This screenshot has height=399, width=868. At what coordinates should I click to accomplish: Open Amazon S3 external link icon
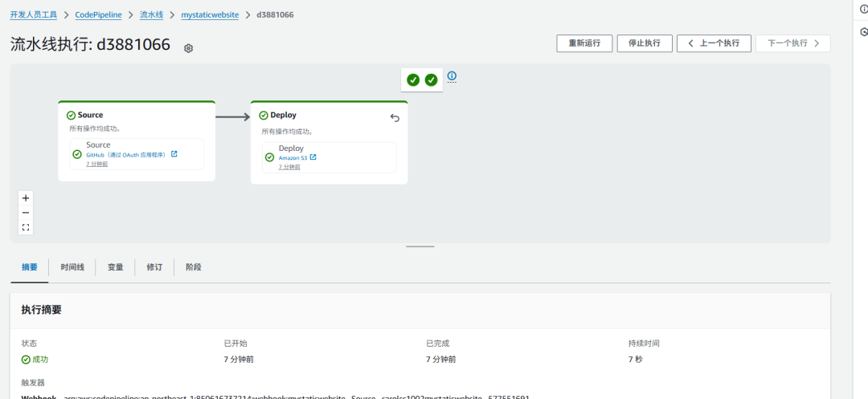click(x=313, y=157)
